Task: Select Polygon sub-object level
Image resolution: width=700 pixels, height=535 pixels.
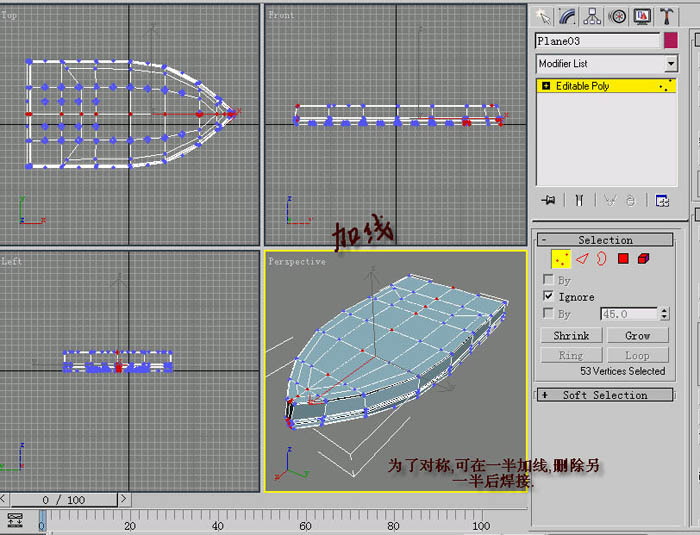Action: [623, 259]
